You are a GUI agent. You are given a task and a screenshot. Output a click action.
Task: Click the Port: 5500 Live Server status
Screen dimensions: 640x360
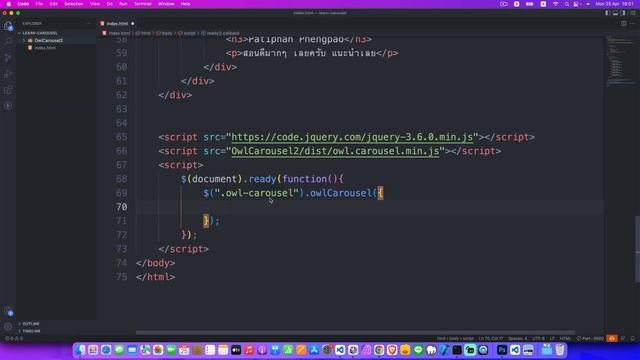pyautogui.click(x=590, y=338)
